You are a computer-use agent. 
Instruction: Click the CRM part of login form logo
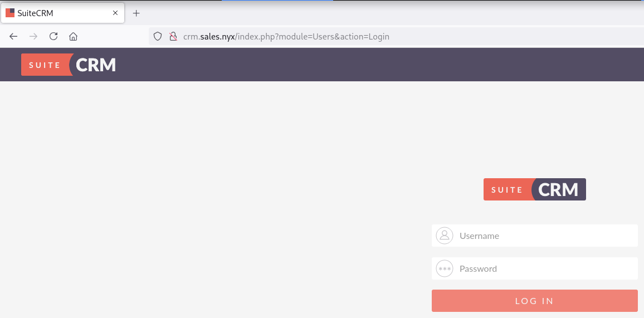point(559,190)
